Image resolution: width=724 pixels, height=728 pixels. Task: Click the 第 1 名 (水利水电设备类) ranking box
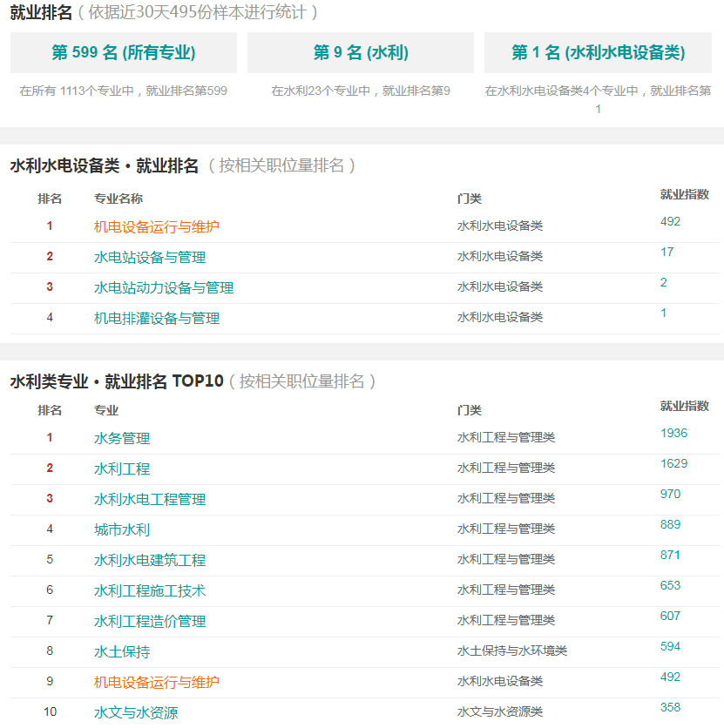598,52
